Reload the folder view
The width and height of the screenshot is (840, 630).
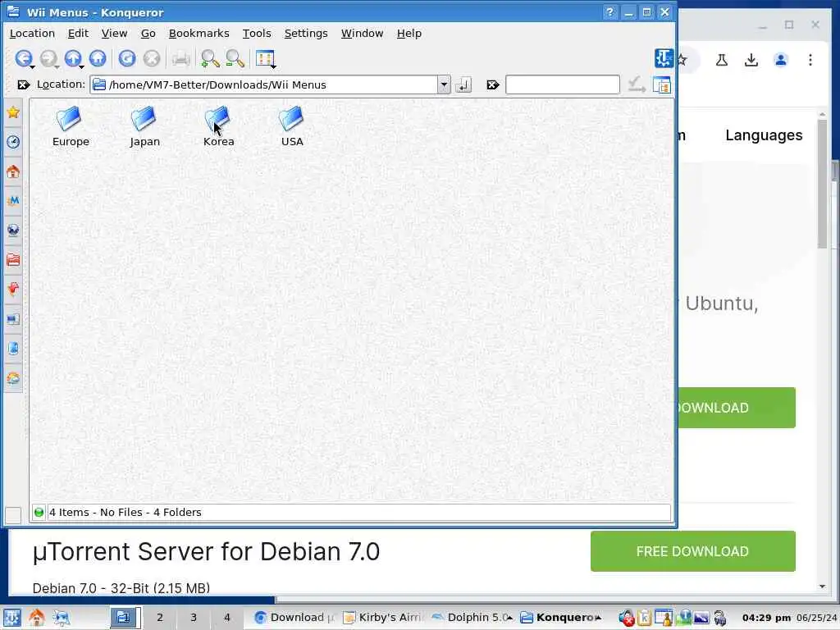coord(127,58)
